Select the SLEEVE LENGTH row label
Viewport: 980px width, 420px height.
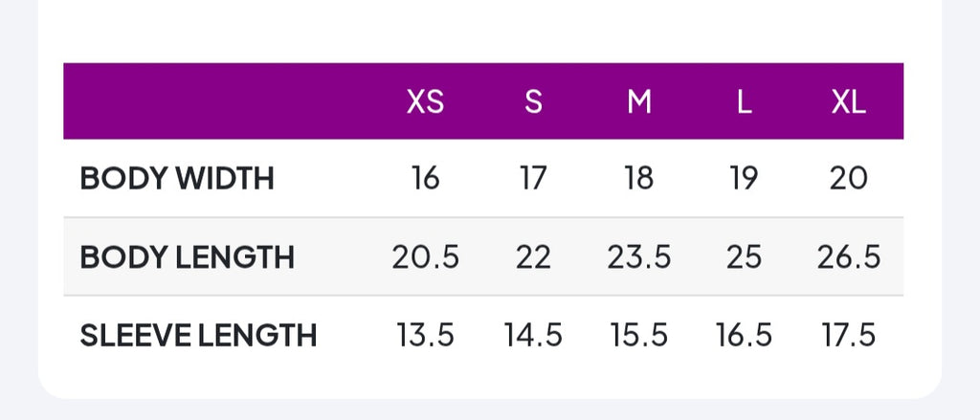tap(198, 336)
